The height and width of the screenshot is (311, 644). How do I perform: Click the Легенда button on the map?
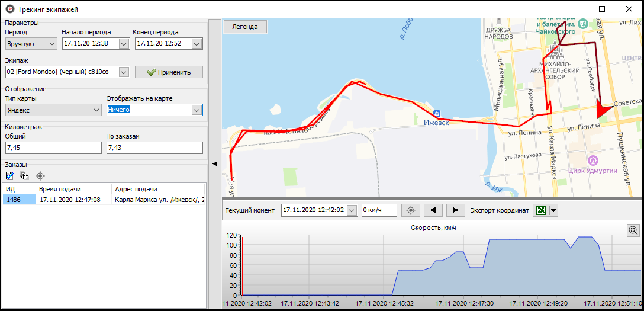(x=245, y=27)
